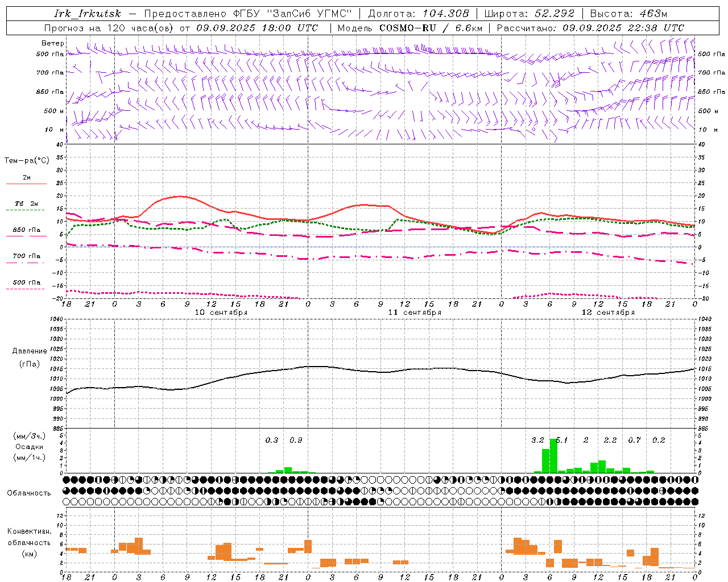Click the tallest green precipitation bar

[553, 456]
